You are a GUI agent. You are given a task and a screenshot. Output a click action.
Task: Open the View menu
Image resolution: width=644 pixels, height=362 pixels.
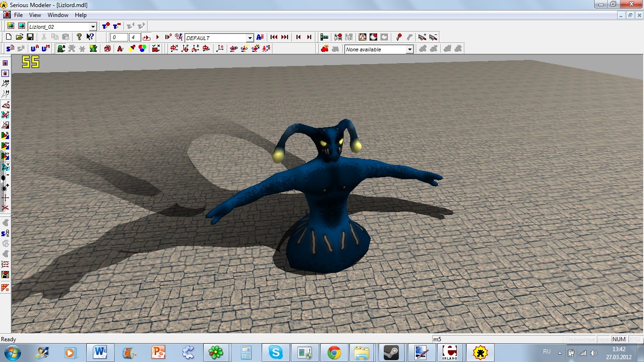tap(35, 15)
